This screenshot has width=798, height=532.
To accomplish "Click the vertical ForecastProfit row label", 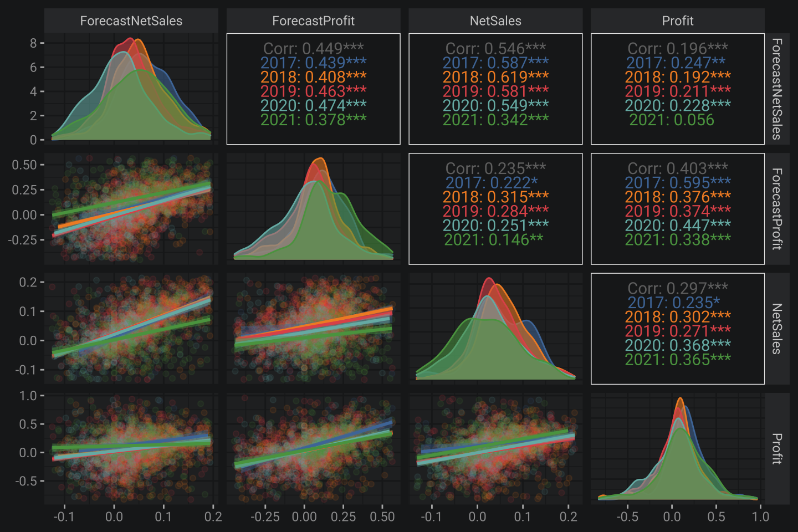I will pyautogui.click(x=777, y=209).
